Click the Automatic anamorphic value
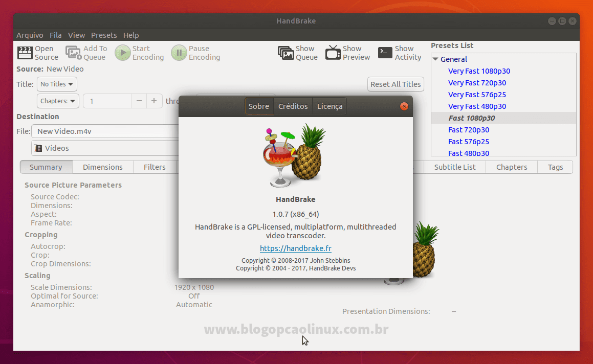593x364 pixels. click(194, 305)
